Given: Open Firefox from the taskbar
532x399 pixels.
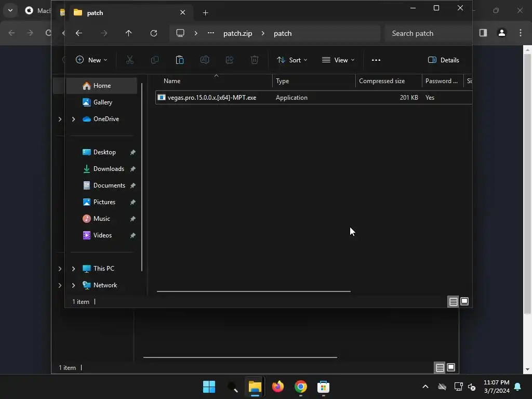Looking at the screenshot, I should point(278,387).
